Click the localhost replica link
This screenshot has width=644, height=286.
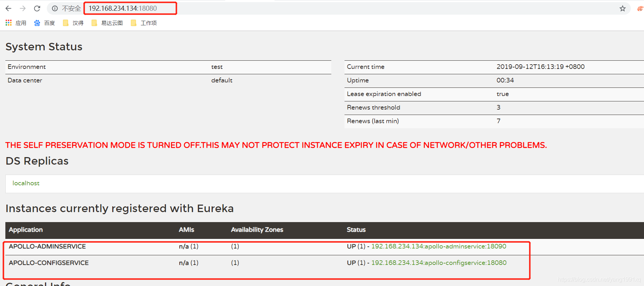coord(26,183)
